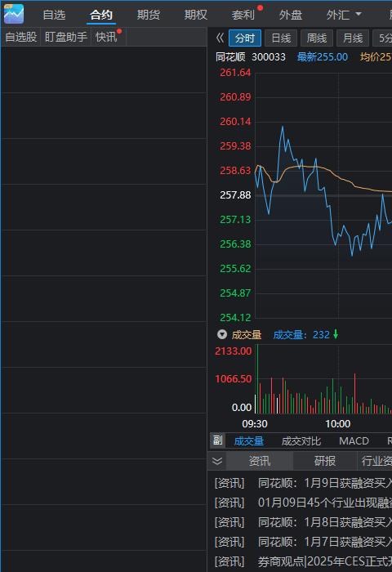Open the 快讯 tab

[106, 37]
